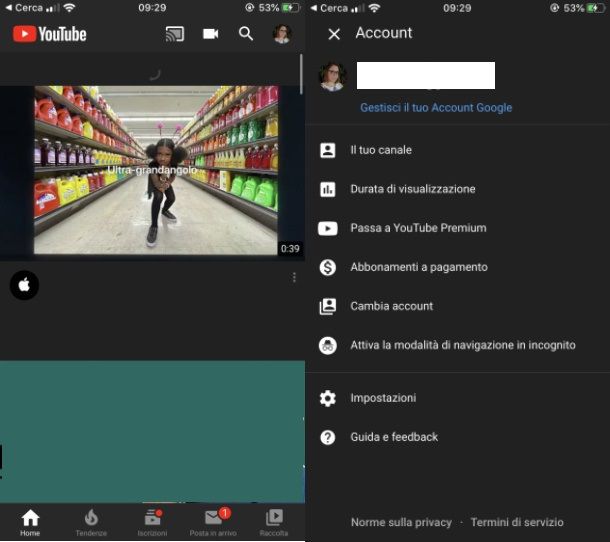Enable Attiva la modalità di navigazione in incognito
This screenshot has width=610, height=542.
point(458,345)
